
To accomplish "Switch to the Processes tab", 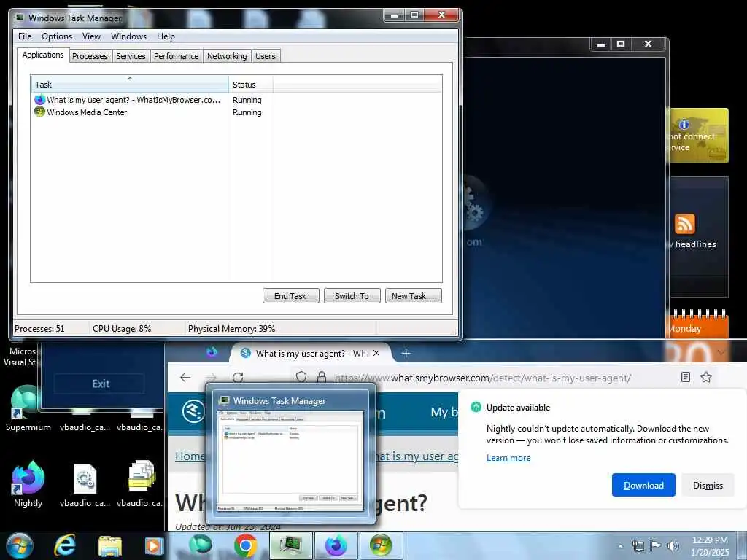I will coord(90,56).
